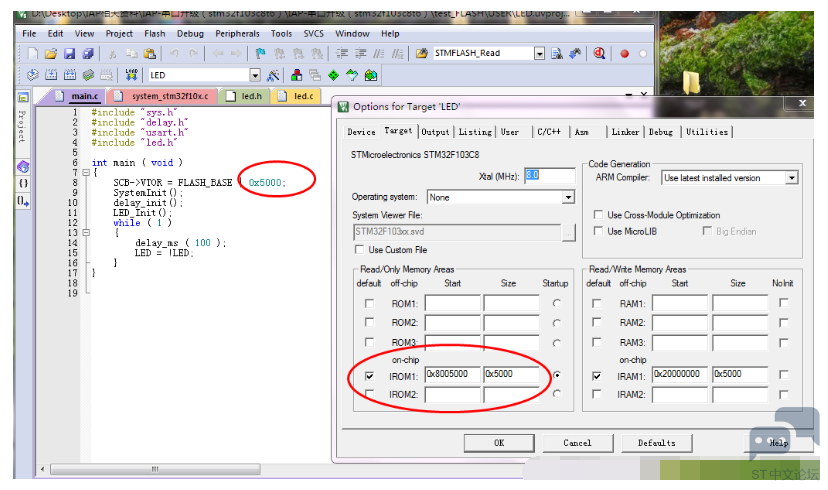Viewport: 828px width, 490px height.
Task: Save all files with the stacked-disk icon
Action: pos(88,53)
